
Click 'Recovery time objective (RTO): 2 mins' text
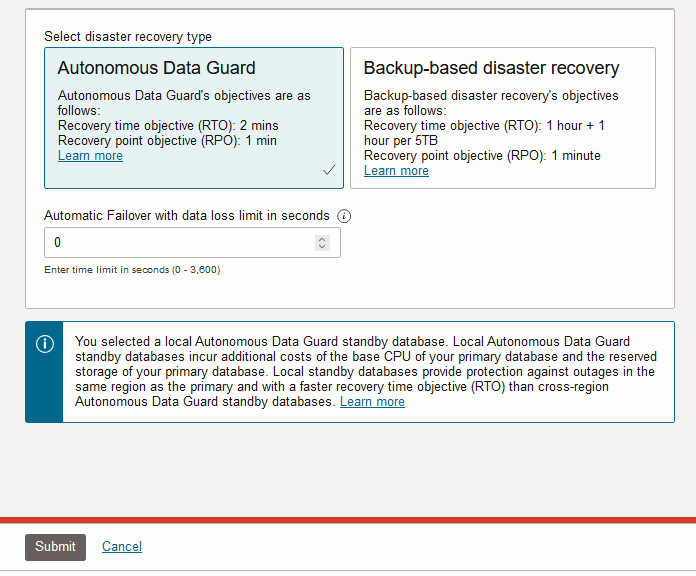[168, 126]
